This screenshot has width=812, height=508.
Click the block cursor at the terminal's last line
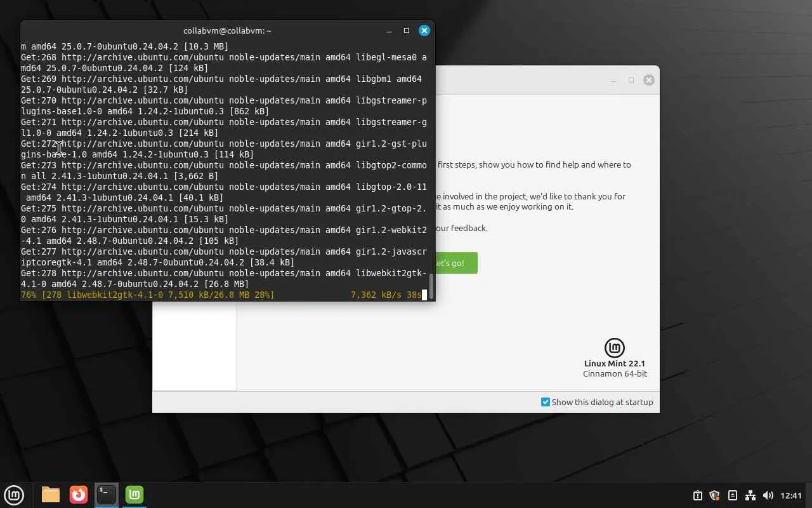[x=424, y=295]
